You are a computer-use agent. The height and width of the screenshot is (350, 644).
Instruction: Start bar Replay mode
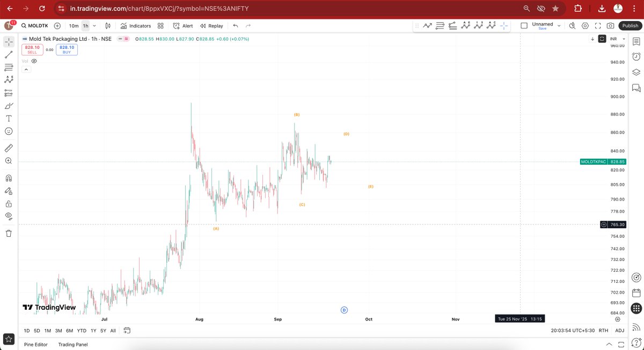click(x=211, y=26)
